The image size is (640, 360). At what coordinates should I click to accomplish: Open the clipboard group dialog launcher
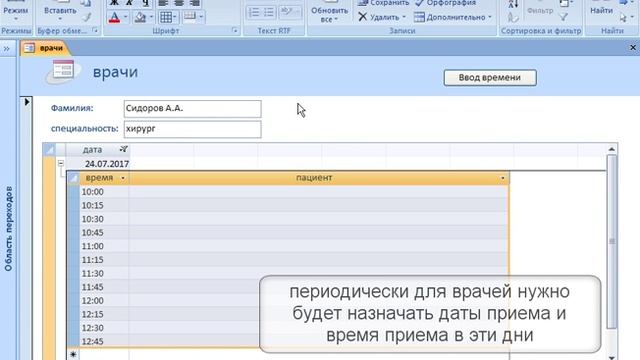coord(95,30)
